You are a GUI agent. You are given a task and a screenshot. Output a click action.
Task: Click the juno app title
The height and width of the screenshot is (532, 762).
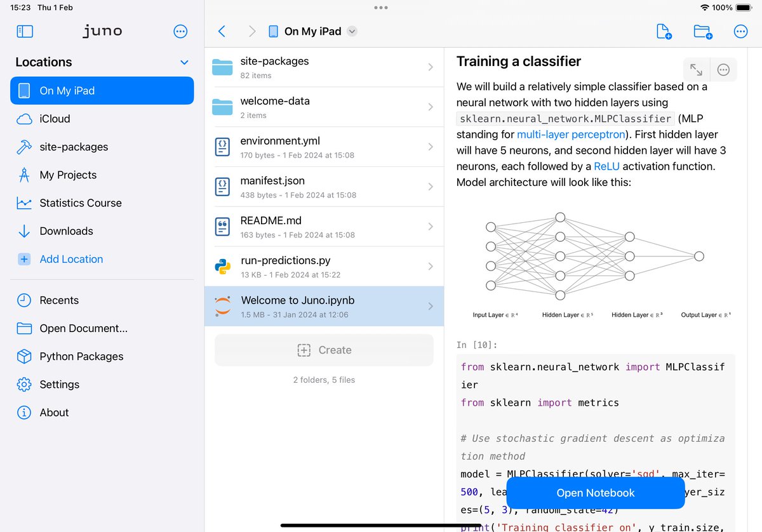tap(102, 30)
